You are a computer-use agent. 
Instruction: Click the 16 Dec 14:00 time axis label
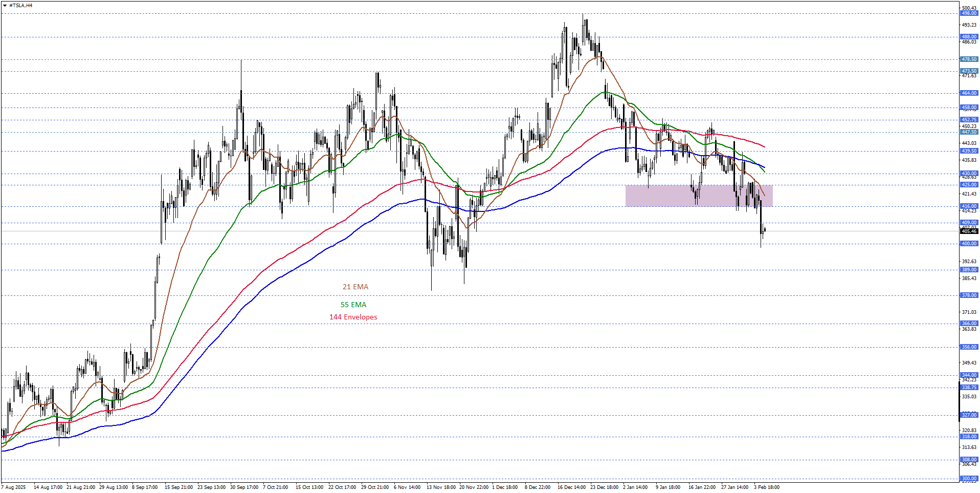click(571, 487)
